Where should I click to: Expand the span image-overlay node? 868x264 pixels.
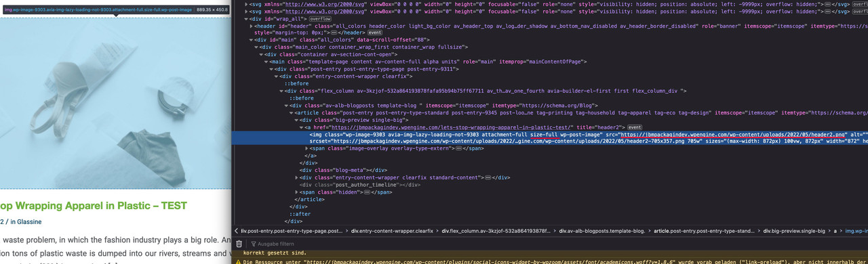click(307, 148)
